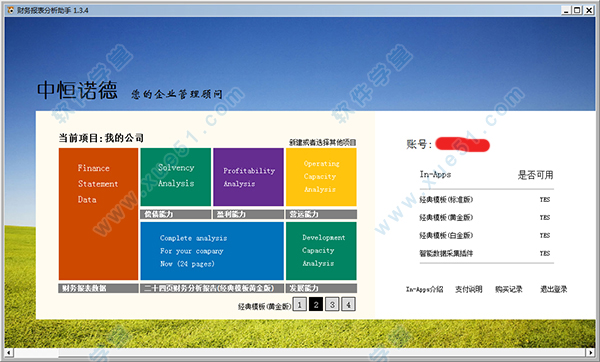
Task: Click the 发展能力 label bar
Action: (321, 288)
